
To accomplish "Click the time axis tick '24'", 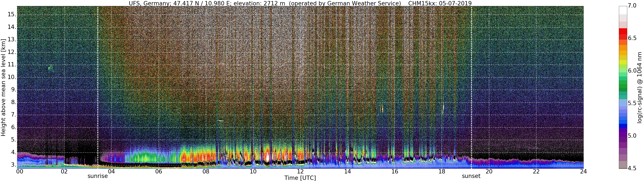I will (x=583, y=172).
